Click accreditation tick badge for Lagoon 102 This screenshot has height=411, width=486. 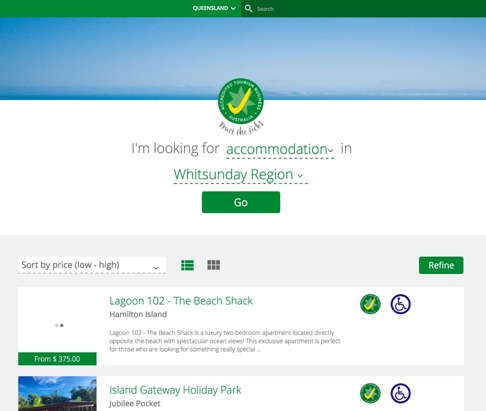[370, 304]
